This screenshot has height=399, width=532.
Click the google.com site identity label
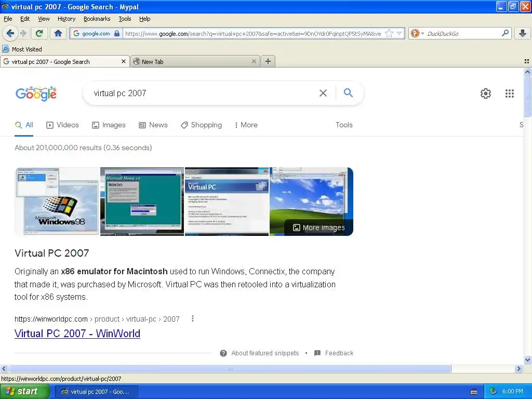pos(96,33)
